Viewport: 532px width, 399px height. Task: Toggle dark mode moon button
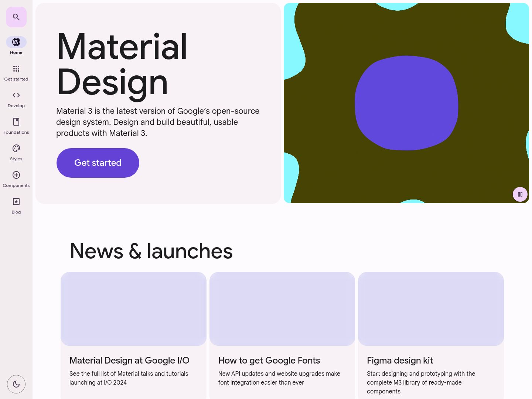[x=16, y=384]
